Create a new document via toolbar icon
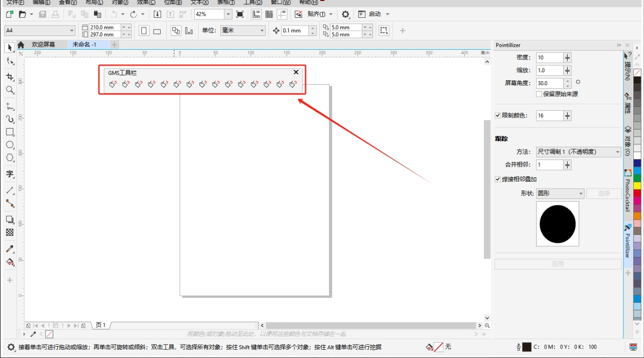 click(9, 14)
